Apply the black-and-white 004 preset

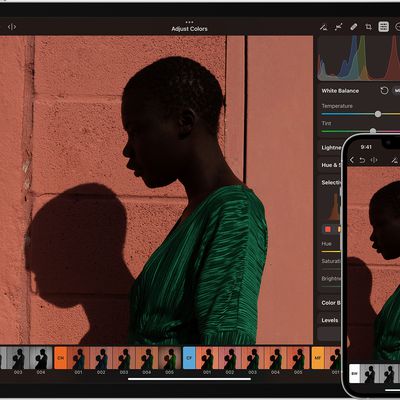coord(41,358)
